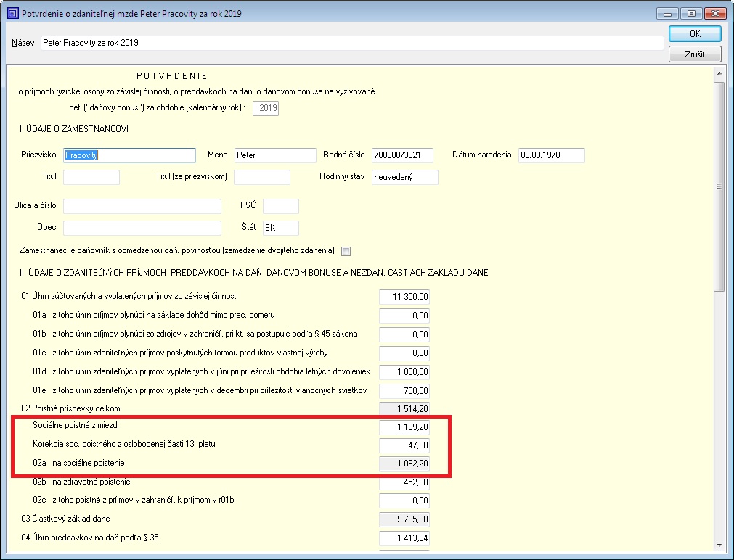Click the Obec input field
This screenshot has width=734, height=560.
click(x=142, y=228)
